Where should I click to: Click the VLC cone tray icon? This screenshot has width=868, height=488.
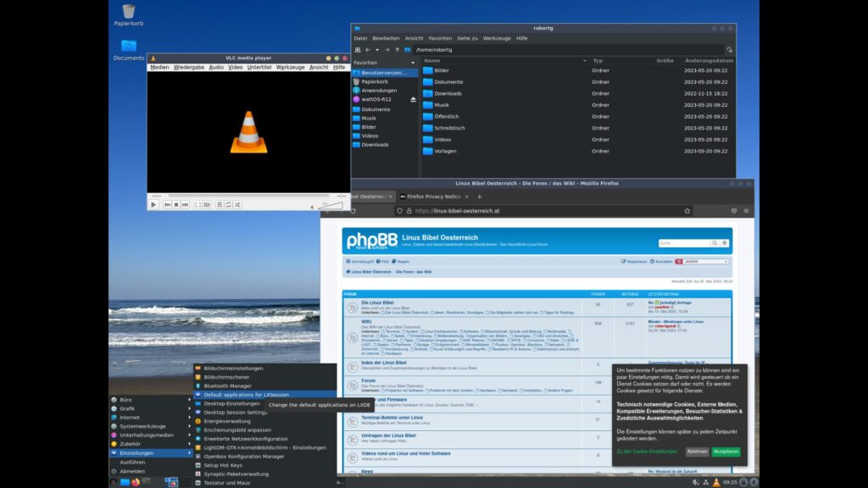(716, 482)
